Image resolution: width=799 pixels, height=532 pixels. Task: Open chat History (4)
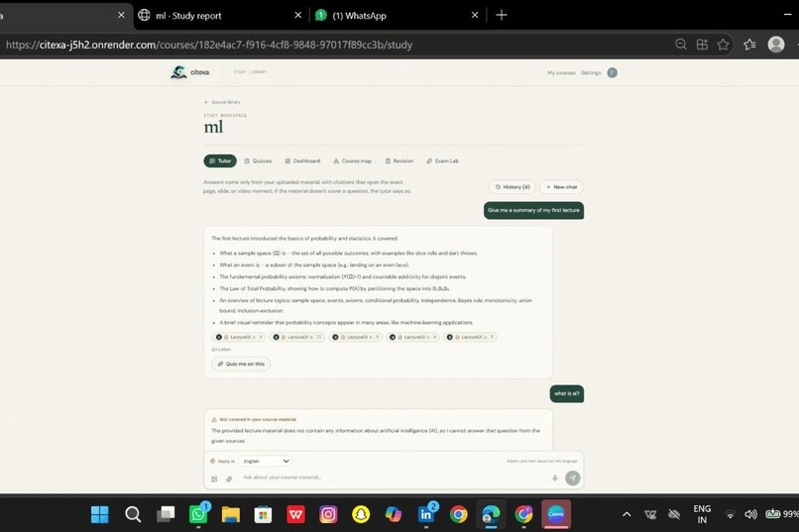(x=513, y=187)
